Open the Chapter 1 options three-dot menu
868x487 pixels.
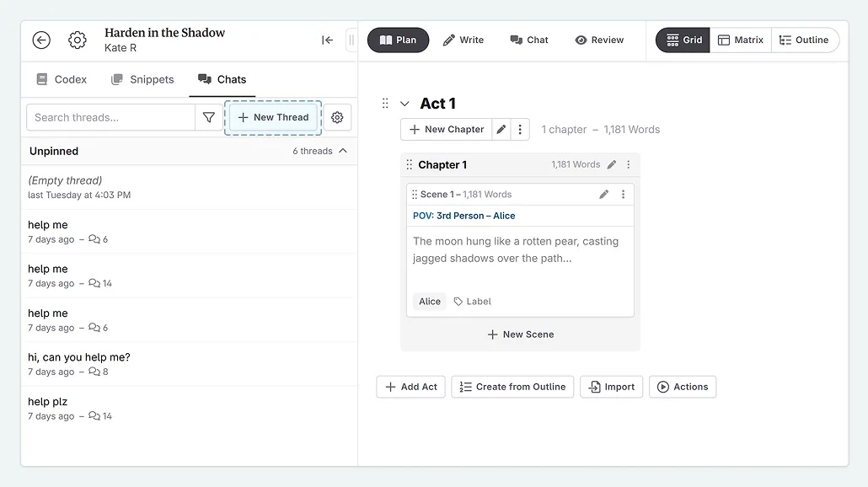point(629,164)
